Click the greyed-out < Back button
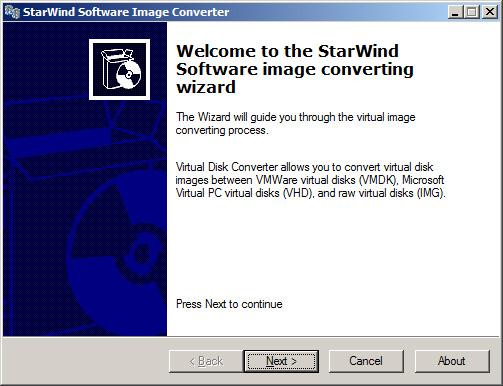This screenshot has width=503, height=386. 206,361
